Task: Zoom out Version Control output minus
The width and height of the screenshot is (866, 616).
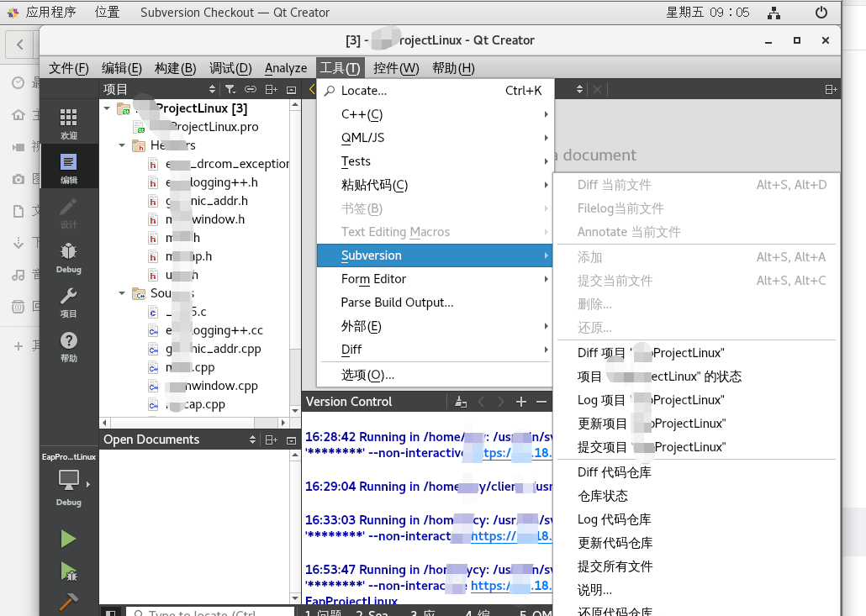Action: [x=541, y=402]
